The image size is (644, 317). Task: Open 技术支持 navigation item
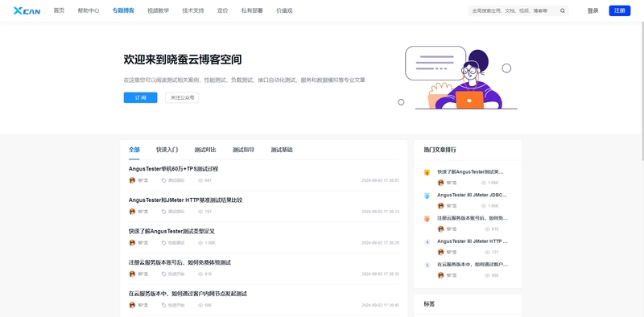pos(193,10)
